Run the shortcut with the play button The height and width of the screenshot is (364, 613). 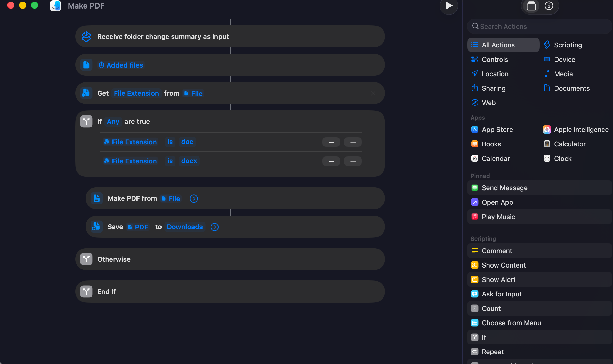click(449, 6)
